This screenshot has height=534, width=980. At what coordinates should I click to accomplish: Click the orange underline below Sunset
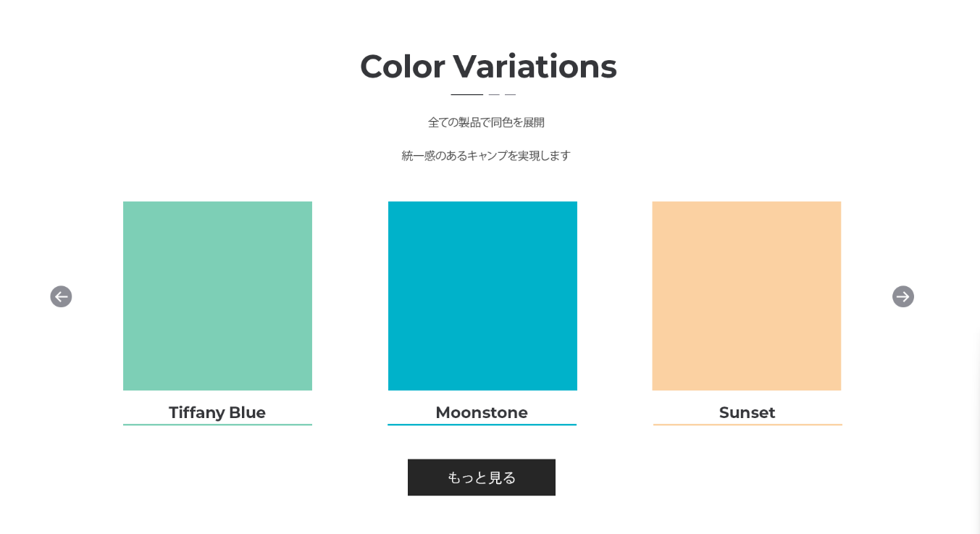747,425
